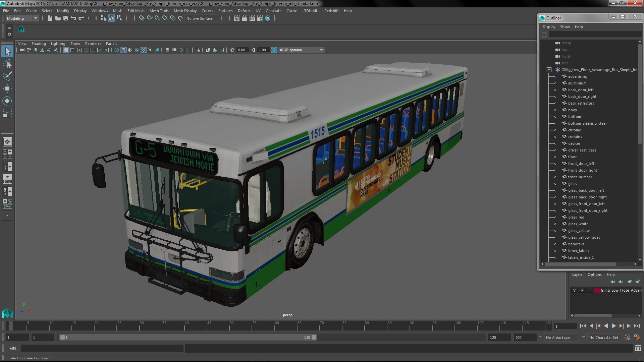Create new empty display layer icon
The height and width of the screenshot is (362, 644).
(x=630, y=282)
